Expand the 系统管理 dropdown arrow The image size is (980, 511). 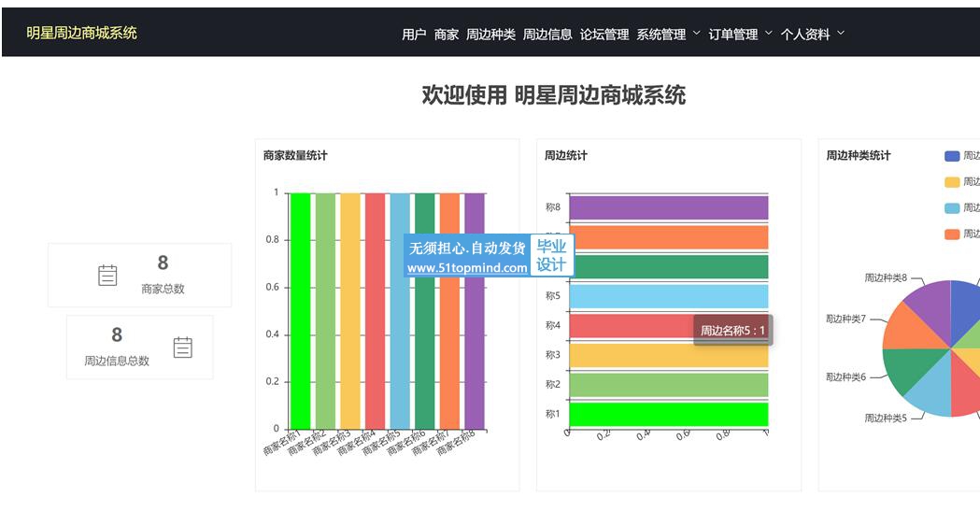[696, 33]
